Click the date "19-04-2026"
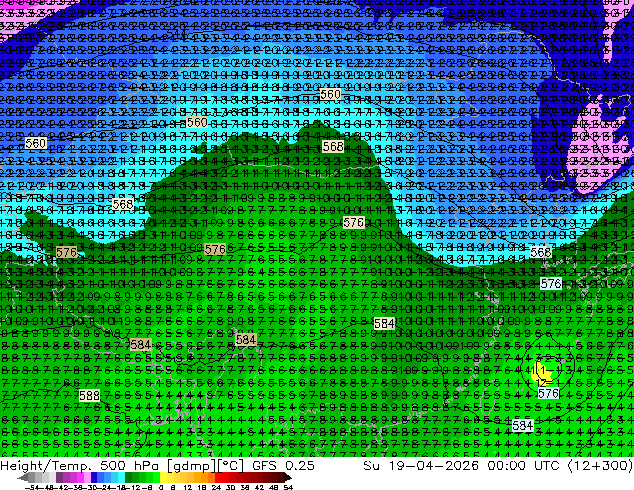 pos(433,466)
